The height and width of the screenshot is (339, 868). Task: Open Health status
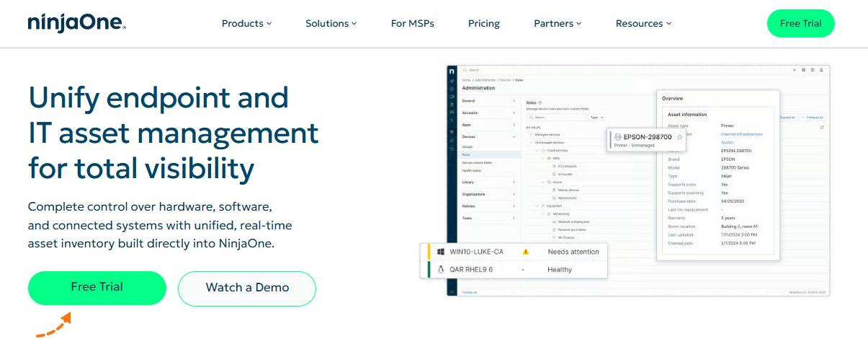click(472, 170)
